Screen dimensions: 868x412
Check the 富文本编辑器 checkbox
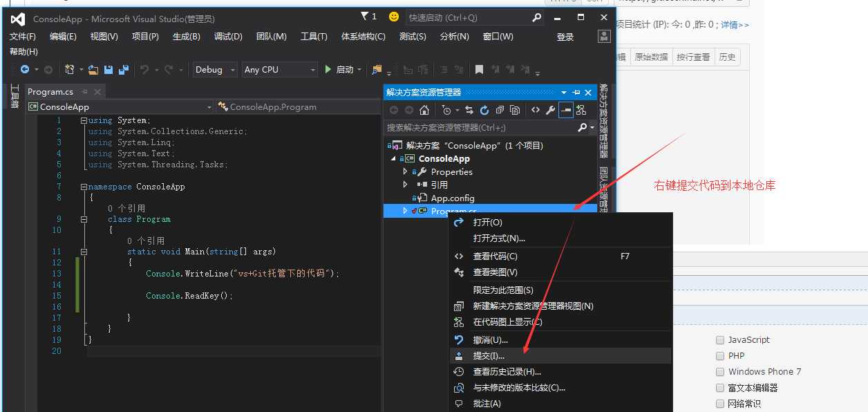720,387
